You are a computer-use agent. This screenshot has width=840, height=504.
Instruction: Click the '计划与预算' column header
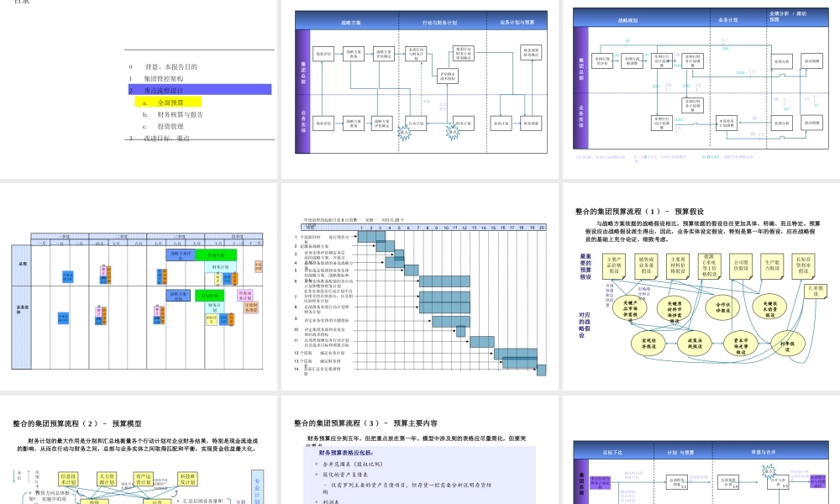coord(680,453)
